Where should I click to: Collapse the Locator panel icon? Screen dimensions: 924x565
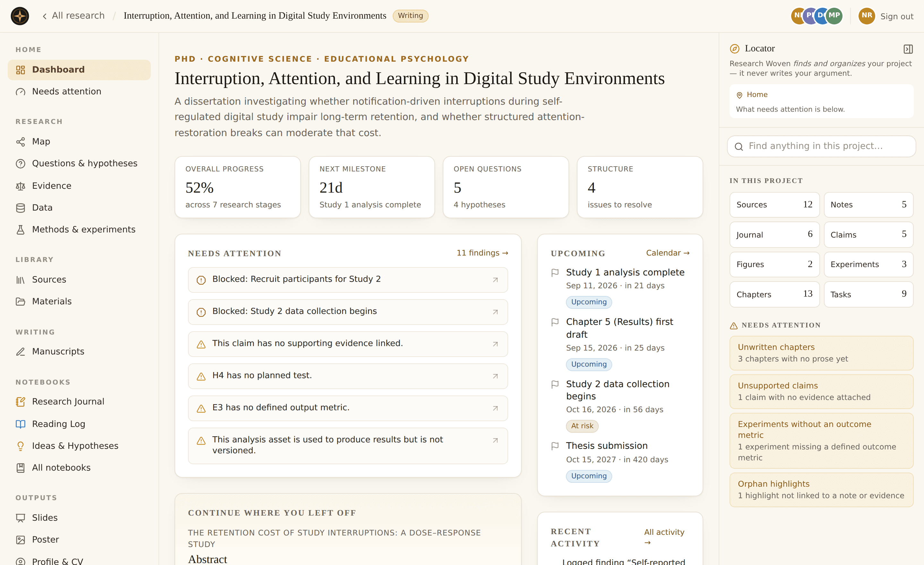(x=908, y=49)
